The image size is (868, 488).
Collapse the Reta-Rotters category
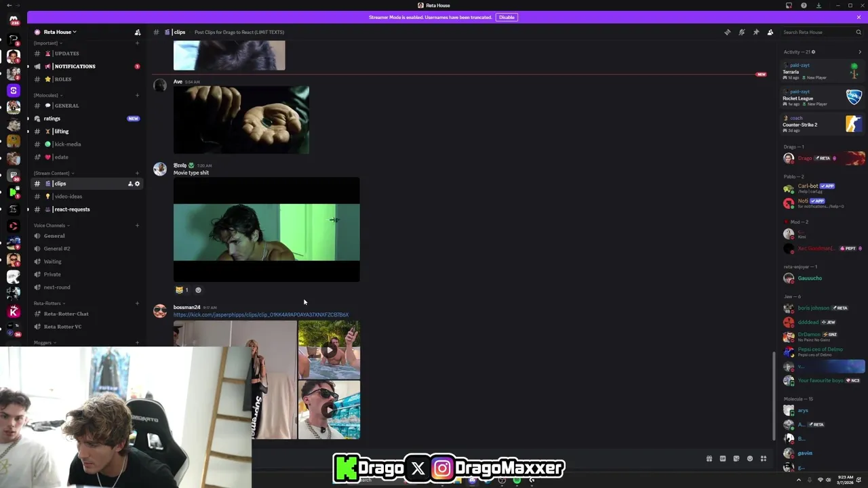click(x=50, y=304)
